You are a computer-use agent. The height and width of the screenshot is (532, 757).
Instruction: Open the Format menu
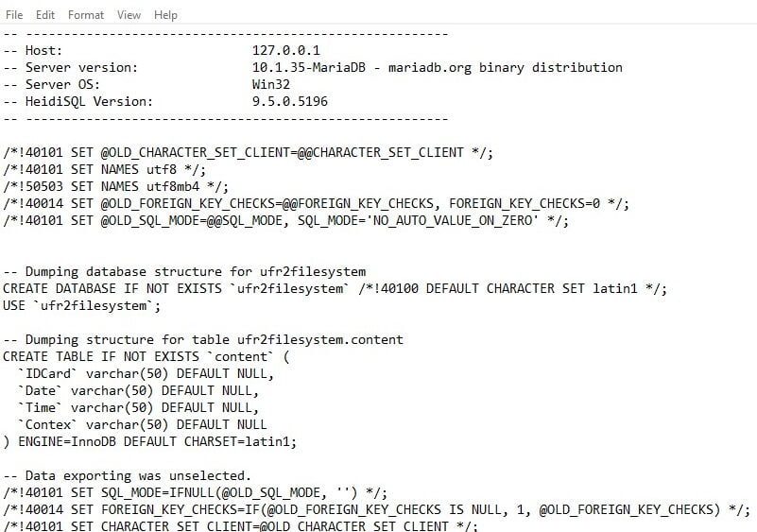[86, 15]
